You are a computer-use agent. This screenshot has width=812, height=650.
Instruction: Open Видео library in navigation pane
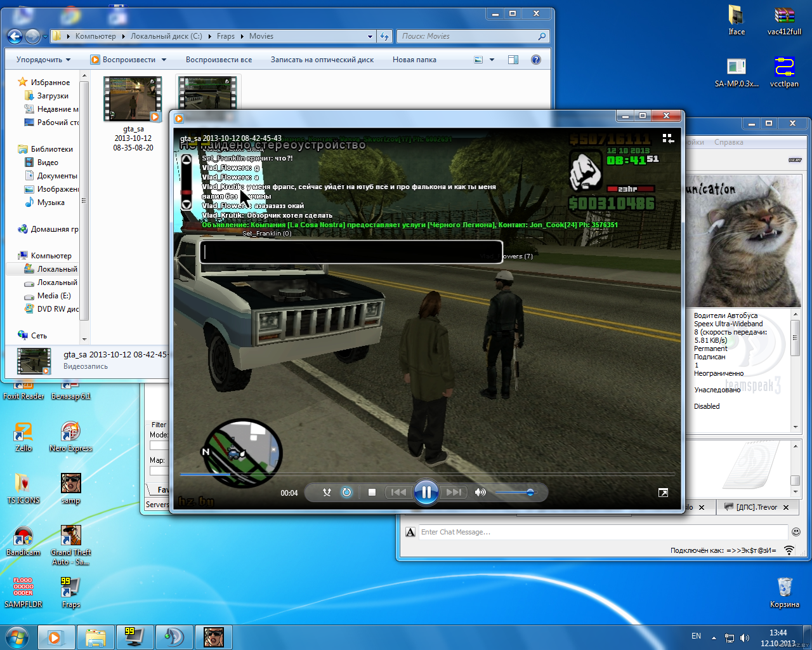(48, 162)
